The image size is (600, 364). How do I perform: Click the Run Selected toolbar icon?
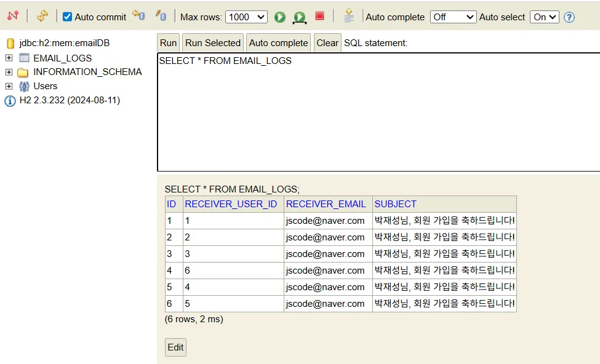tap(300, 18)
